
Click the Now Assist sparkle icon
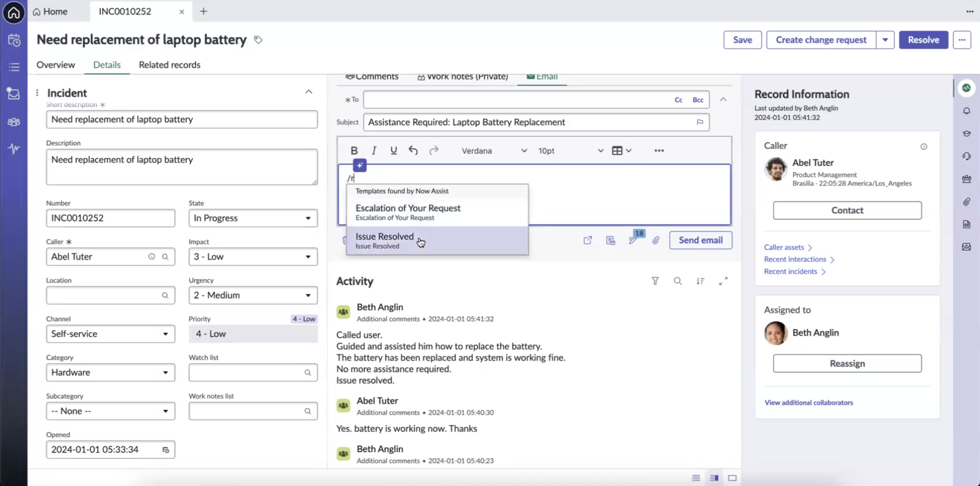[x=360, y=166]
